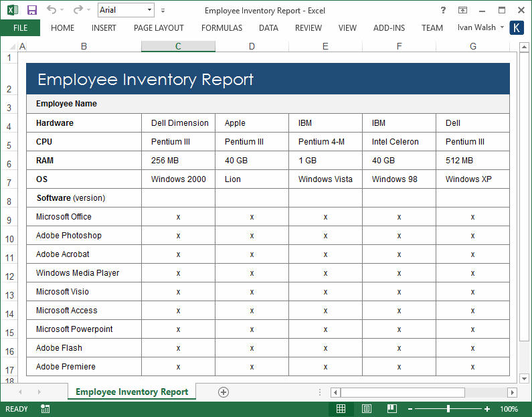Undo the last action
Viewport: 532px width, 417px height.
tap(52, 10)
